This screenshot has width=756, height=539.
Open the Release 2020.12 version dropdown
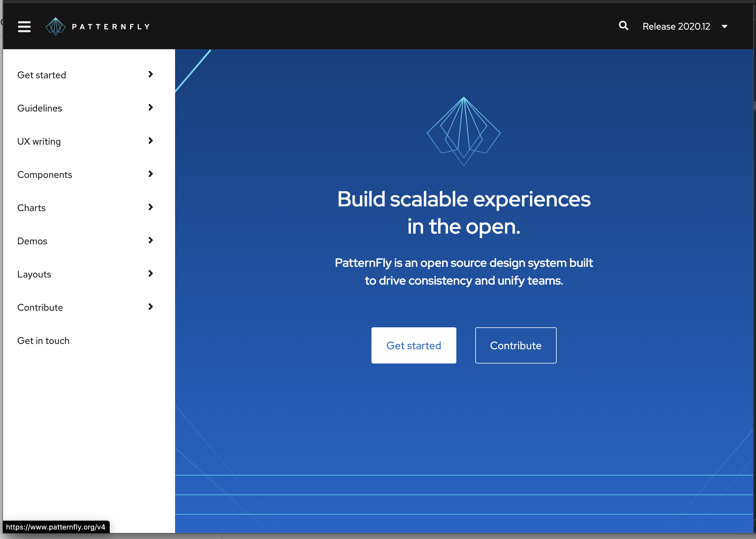(685, 27)
